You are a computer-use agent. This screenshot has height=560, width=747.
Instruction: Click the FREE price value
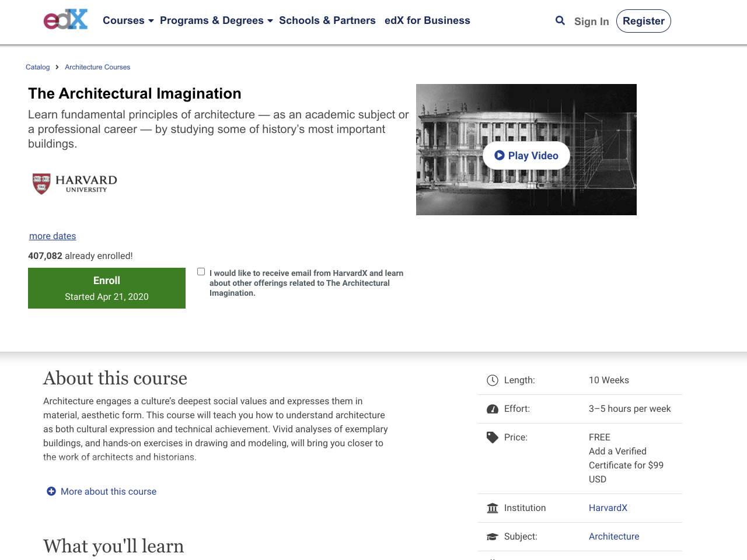(x=599, y=437)
